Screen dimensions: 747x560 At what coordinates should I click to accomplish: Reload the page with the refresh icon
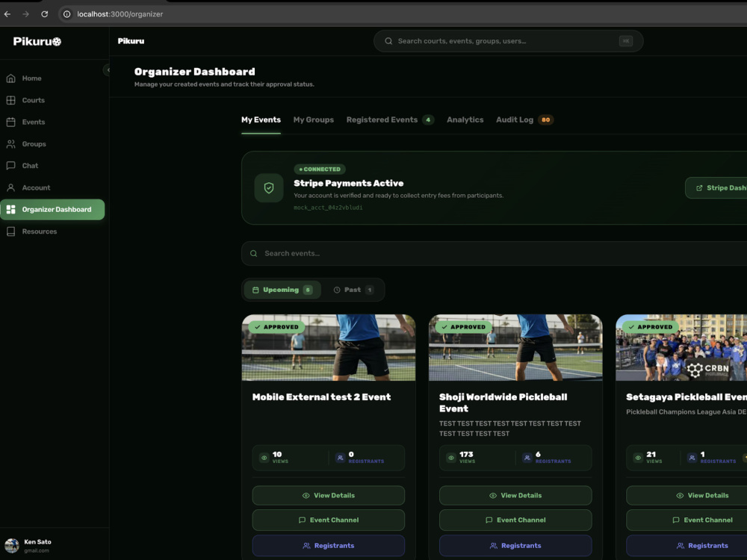(x=44, y=14)
